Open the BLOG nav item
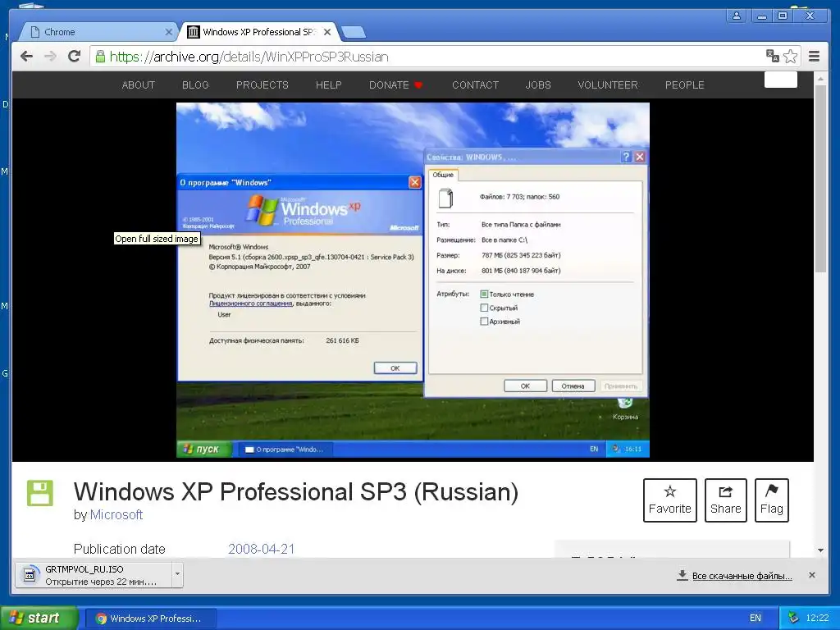 (x=195, y=85)
